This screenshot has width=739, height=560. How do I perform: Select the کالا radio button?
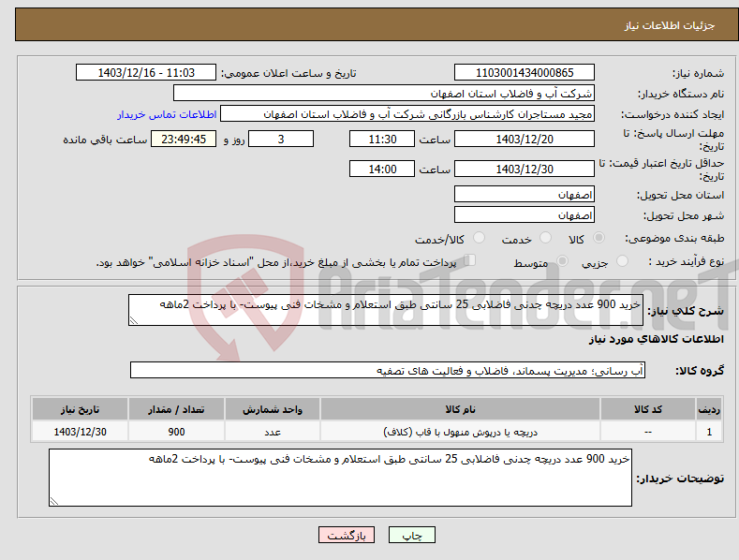(x=599, y=238)
